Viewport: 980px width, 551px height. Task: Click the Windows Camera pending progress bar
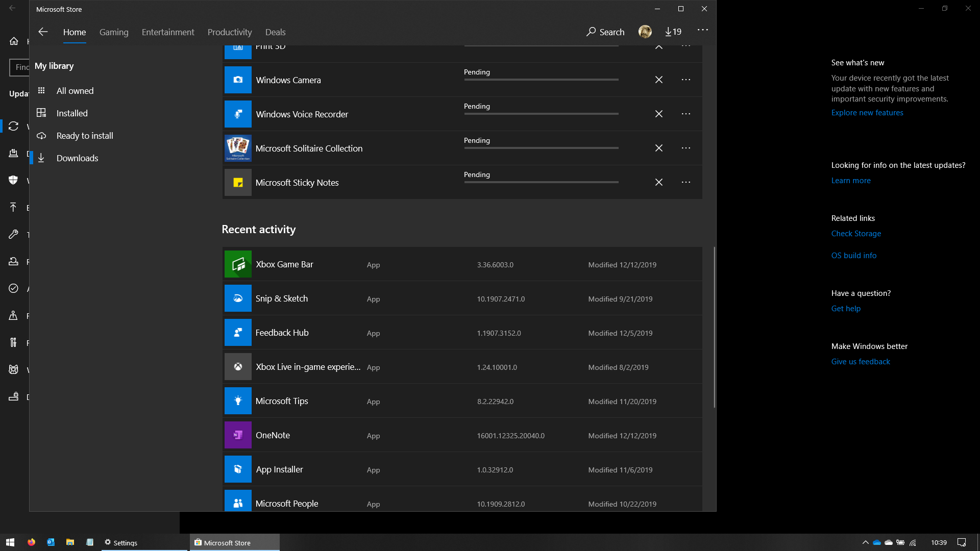[541, 80]
